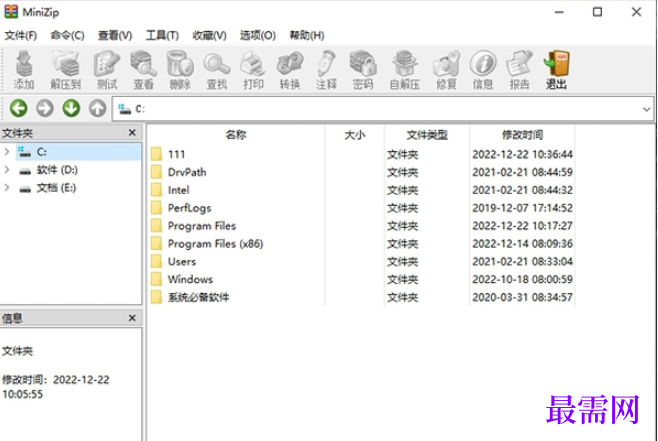658x441 pixels.
Task: Click the 测试 (Test) toolbar icon
Action: click(107, 70)
